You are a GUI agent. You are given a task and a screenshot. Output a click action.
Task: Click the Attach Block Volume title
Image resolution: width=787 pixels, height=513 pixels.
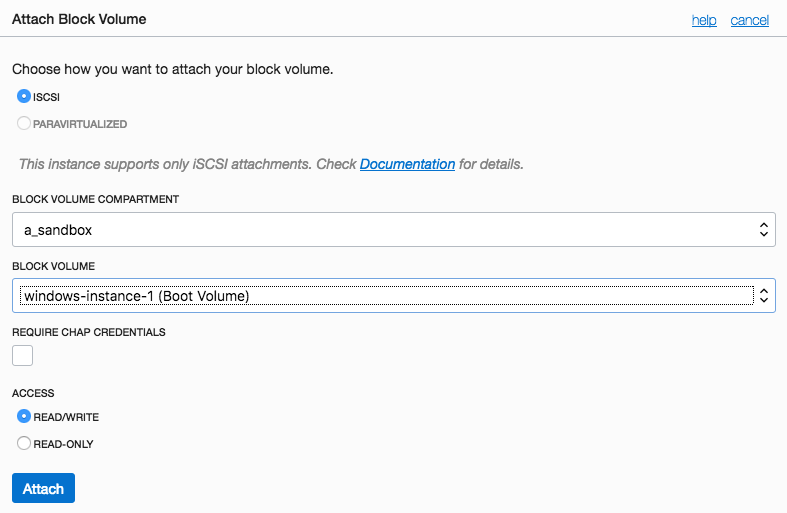click(x=80, y=19)
